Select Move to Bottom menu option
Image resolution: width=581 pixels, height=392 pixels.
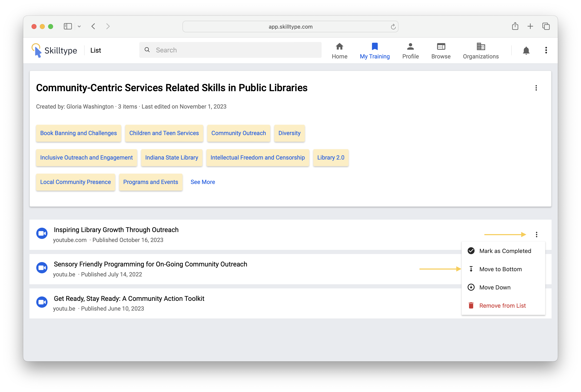(x=500, y=269)
